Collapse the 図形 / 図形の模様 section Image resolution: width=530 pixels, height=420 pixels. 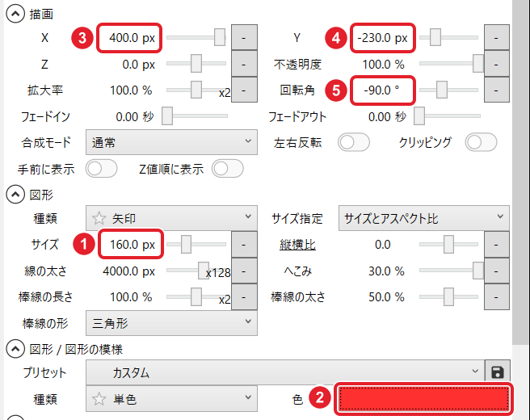click(15, 349)
